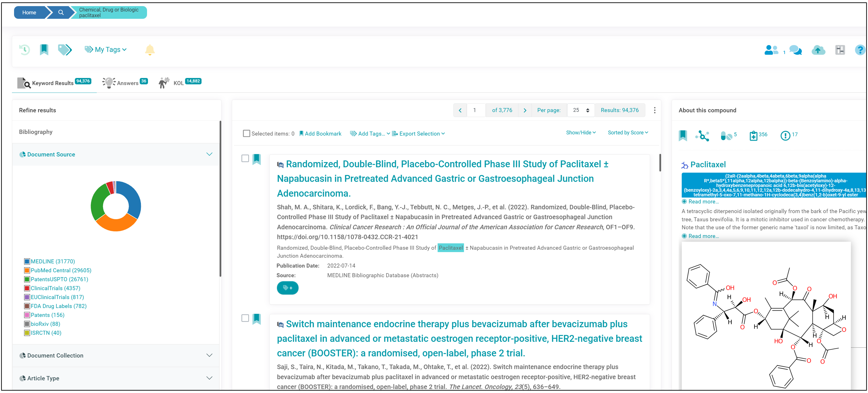Toggle the ClinicalTrials source swatch

tap(27, 288)
